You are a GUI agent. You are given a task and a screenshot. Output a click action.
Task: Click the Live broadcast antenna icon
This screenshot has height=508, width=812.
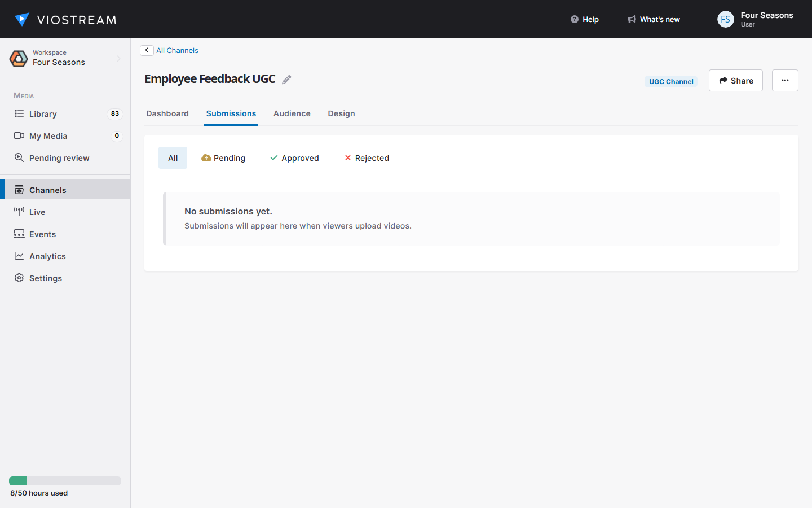click(19, 212)
